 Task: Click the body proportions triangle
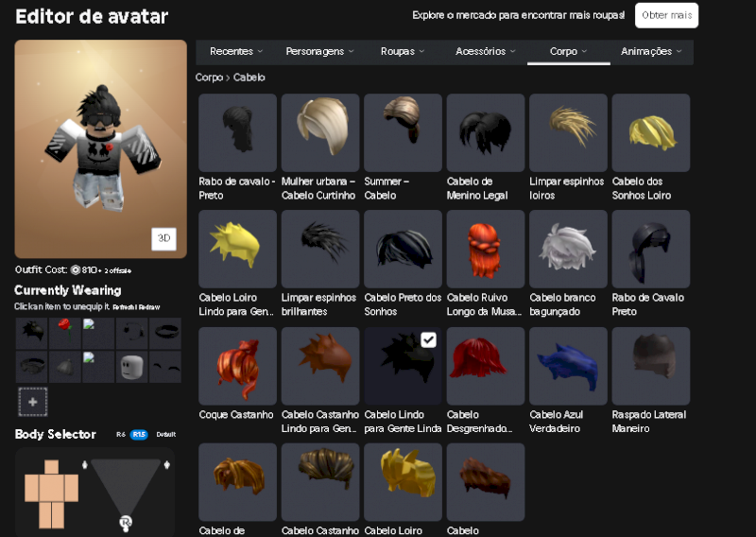[126, 486]
